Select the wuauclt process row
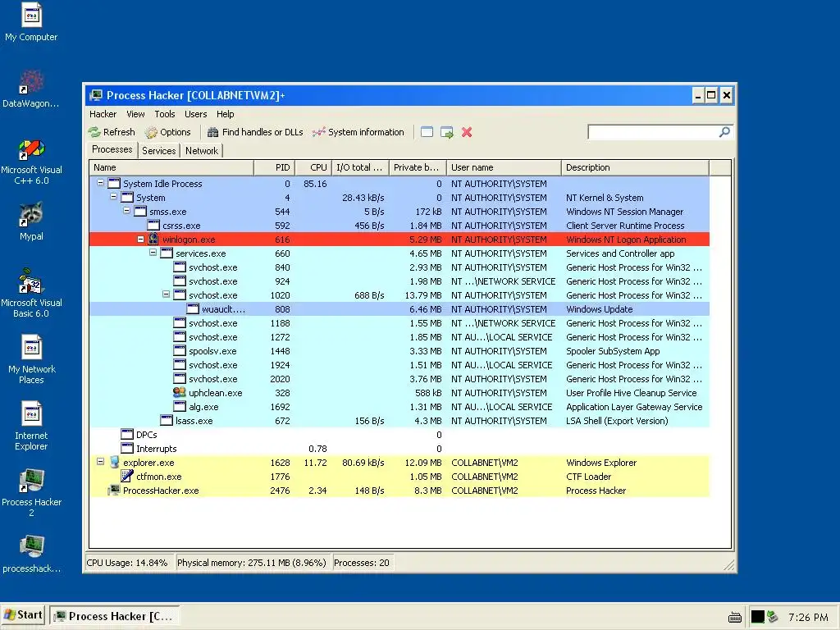 click(399, 309)
